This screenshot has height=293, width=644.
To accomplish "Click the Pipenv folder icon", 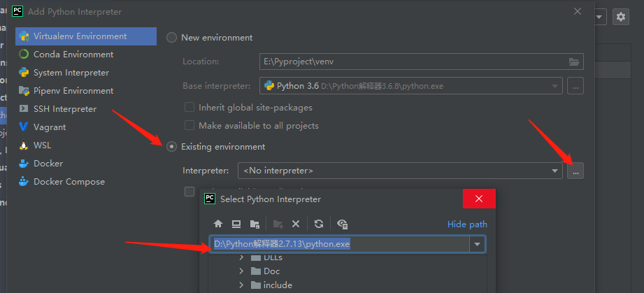I will point(24,90).
